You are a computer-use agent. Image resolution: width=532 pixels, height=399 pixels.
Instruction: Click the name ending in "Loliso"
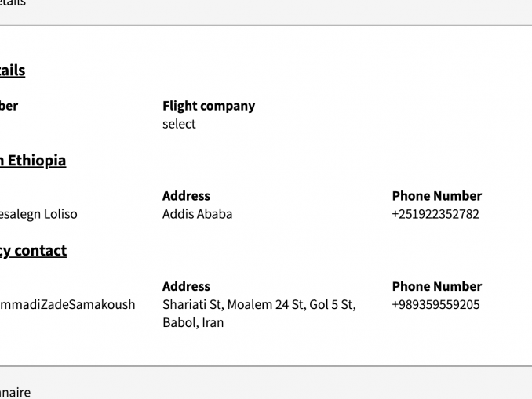[x=38, y=214]
